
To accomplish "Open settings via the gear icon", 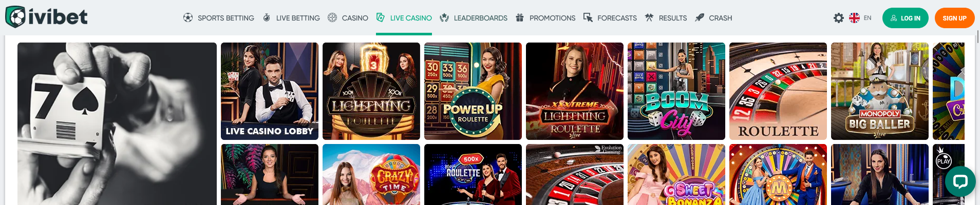I will (839, 18).
